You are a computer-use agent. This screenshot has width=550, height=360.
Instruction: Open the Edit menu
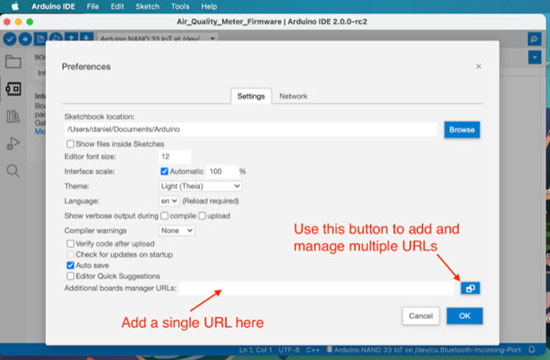point(117,6)
